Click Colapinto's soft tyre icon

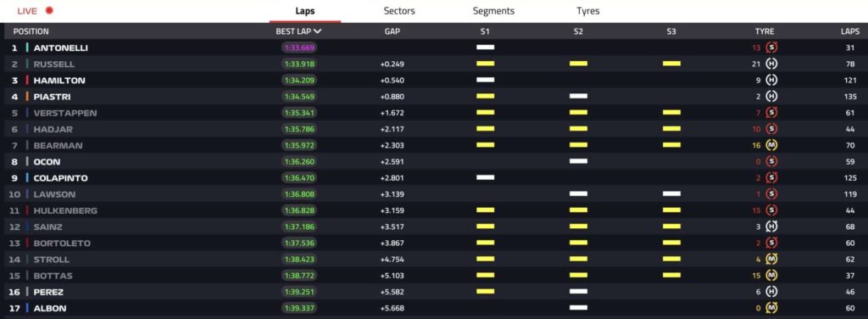771,178
